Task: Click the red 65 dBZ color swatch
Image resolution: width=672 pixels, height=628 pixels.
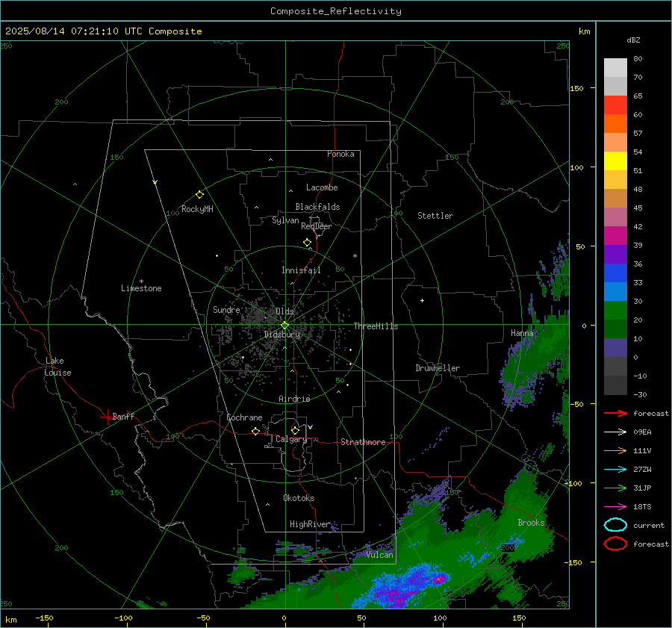Action: pos(615,105)
